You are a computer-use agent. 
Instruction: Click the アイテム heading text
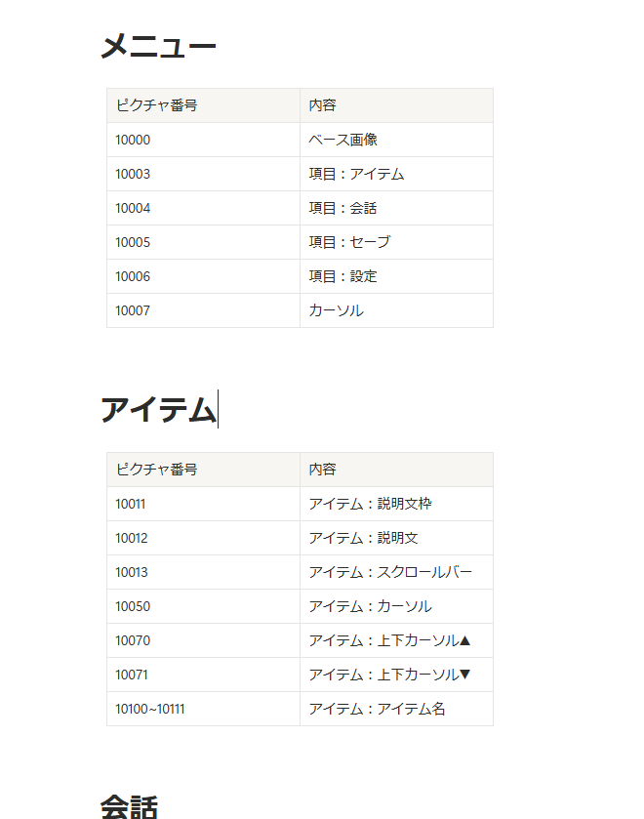pyautogui.click(x=158, y=410)
